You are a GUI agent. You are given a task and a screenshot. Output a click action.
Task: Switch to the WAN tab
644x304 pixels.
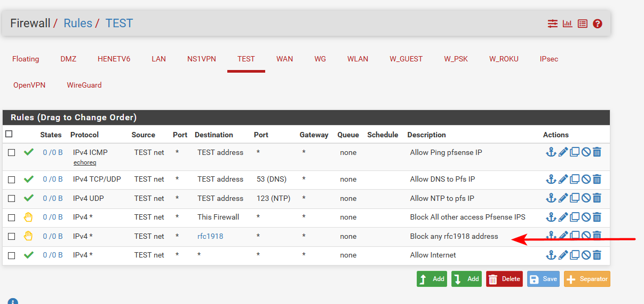pyautogui.click(x=284, y=59)
